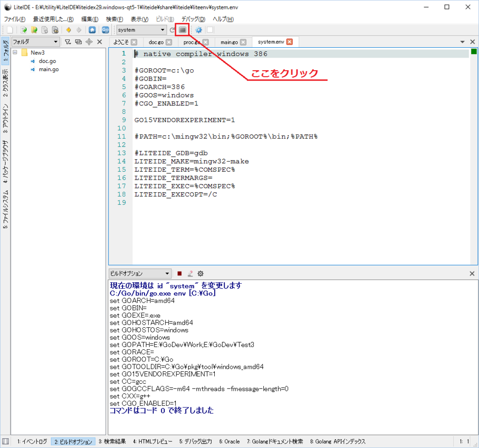The width and height of the screenshot is (479, 448).
Task: Open the デバッグ menu
Action: pyautogui.click(x=193, y=19)
